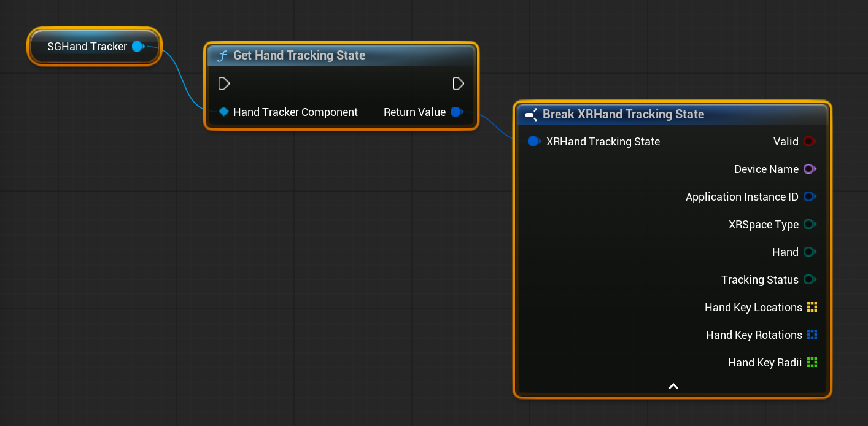The image size is (868, 426).
Task: Click the function icon on Get Hand Tracking State
Action: tap(222, 55)
